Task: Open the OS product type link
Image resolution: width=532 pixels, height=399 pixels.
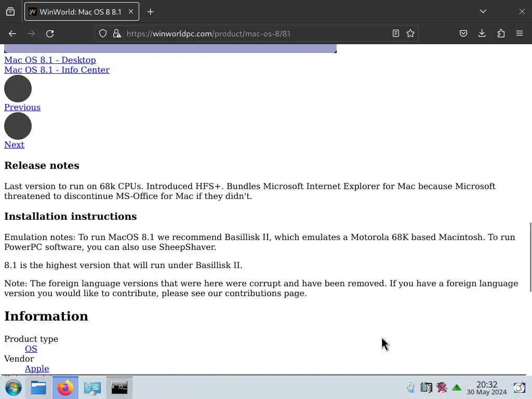Action: pos(31,349)
